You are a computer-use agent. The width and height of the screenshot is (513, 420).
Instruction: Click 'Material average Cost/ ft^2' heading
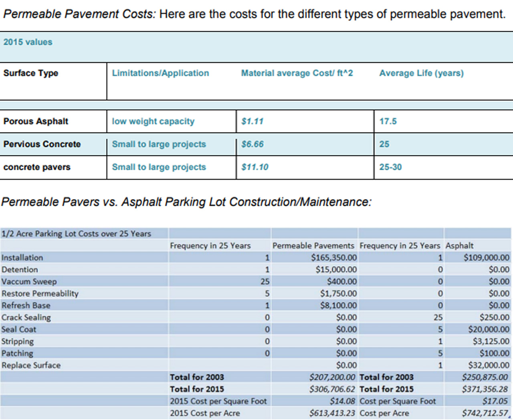click(x=297, y=73)
